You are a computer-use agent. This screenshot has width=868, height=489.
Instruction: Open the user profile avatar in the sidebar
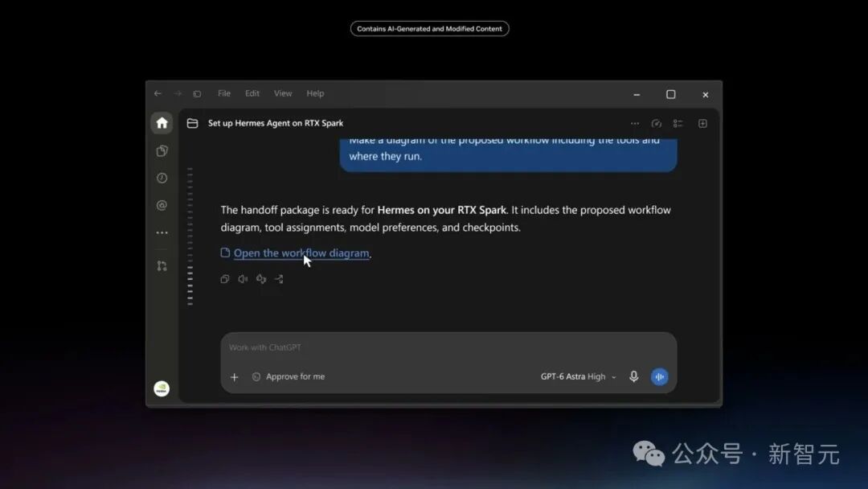pyautogui.click(x=162, y=388)
